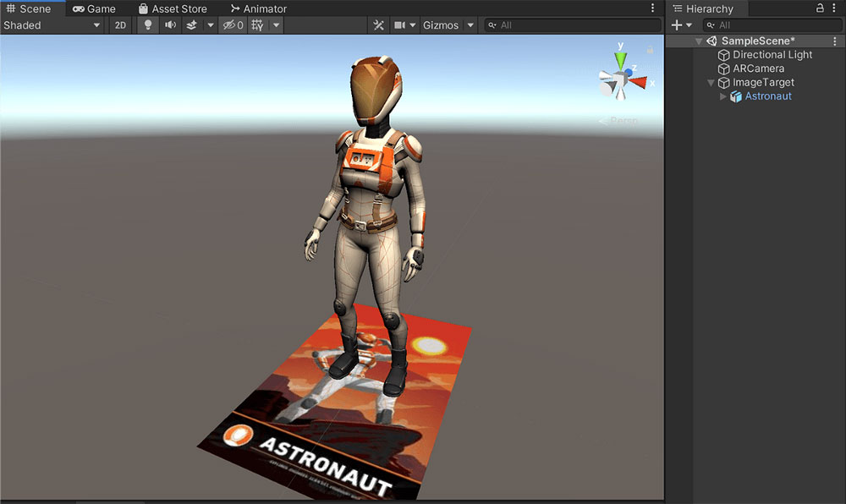Mute scene audio speaker icon
This screenshot has height=504, width=846.
170,25
